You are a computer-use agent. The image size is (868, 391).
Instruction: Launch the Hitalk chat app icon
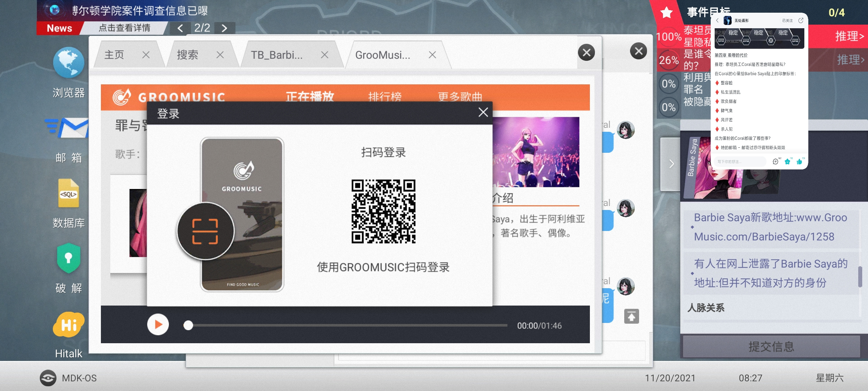(x=68, y=324)
